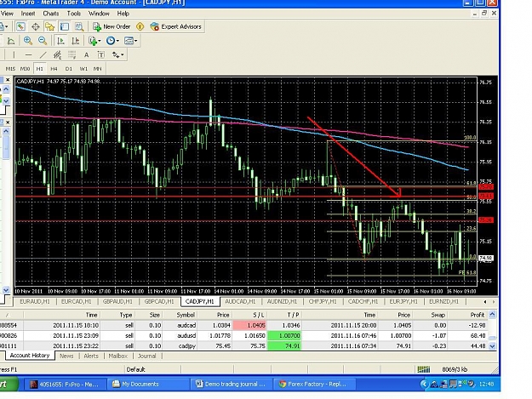Viewport: 532px width, 399px height.
Task: Open the Help menu
Action: click(x=123, y=14)
